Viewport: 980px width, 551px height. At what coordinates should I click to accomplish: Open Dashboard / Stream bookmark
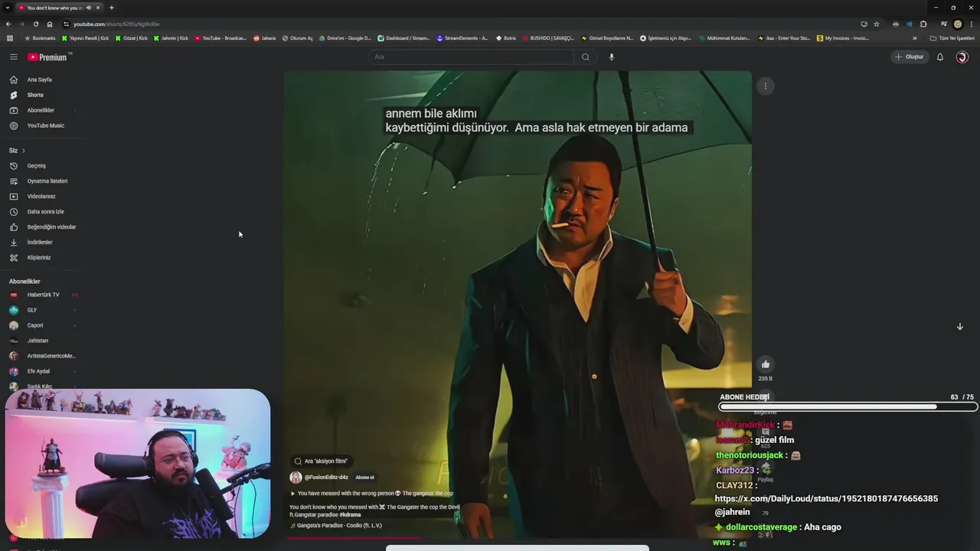(x=403, y=37)
